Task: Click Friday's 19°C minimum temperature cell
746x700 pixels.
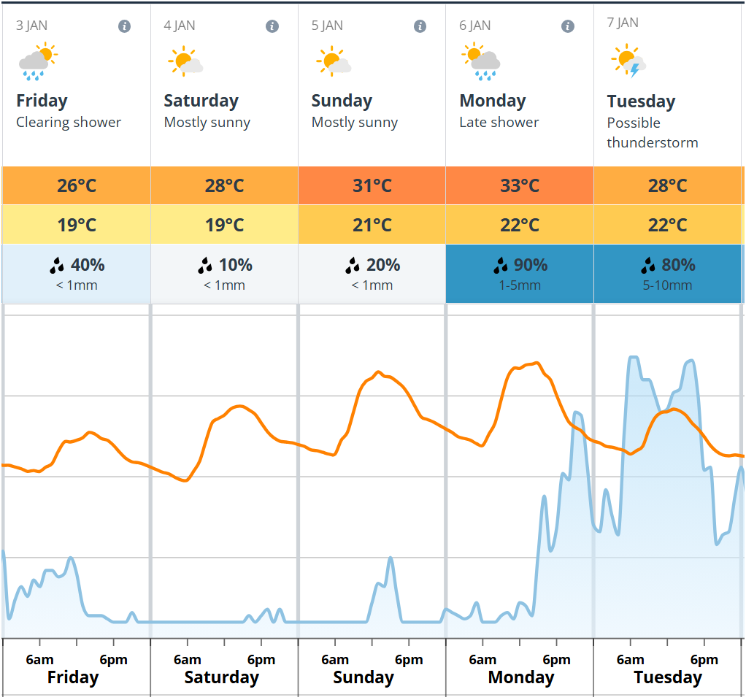Action: (77, 225)
